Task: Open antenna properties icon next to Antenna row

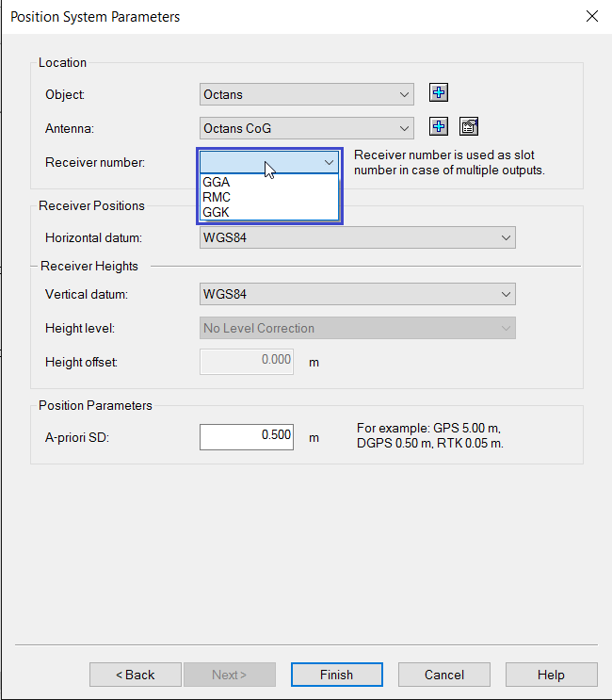Action: (469, 127)
